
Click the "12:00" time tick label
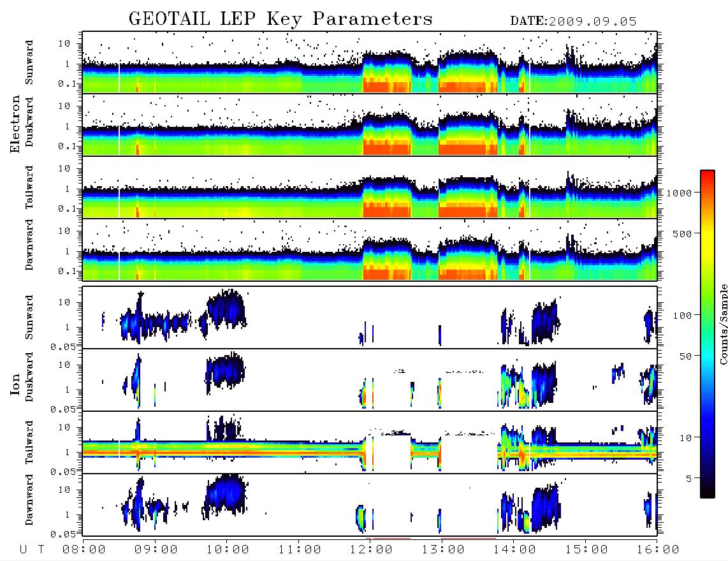click(372, 550)
